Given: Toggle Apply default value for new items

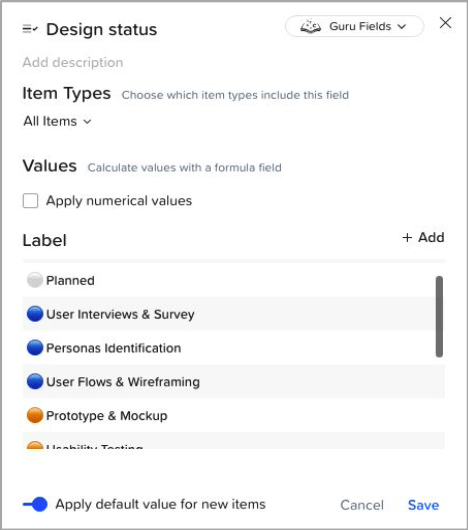Looking at the screenshot, I should click(x=35, y=504).
